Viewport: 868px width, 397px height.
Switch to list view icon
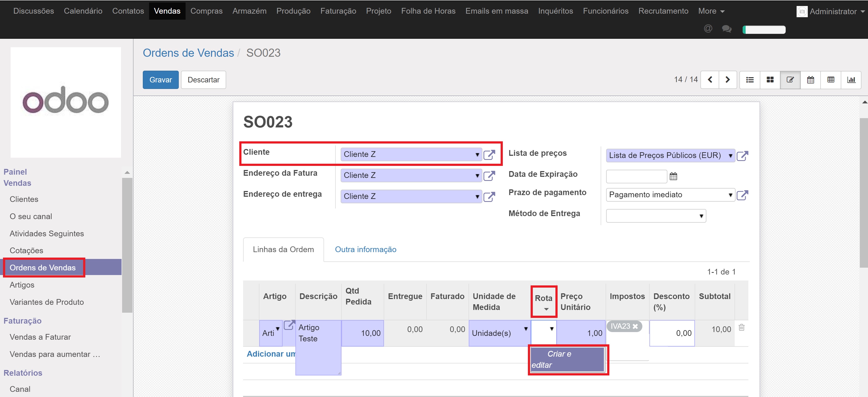[749, 80]
